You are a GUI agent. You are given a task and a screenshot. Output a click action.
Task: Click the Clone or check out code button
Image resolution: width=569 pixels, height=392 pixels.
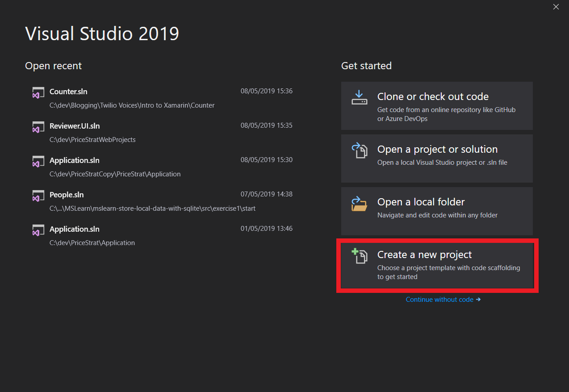point(437,106)
